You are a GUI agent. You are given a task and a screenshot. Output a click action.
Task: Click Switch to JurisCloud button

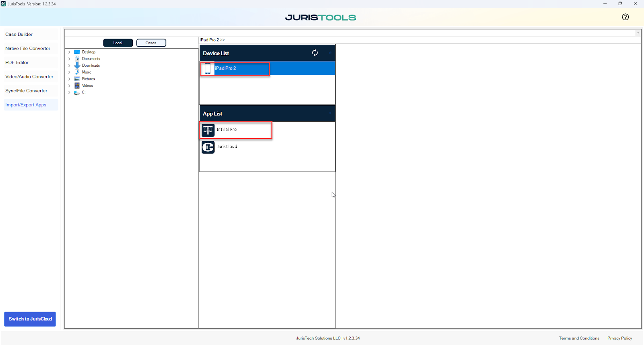[x=30, y=319]
